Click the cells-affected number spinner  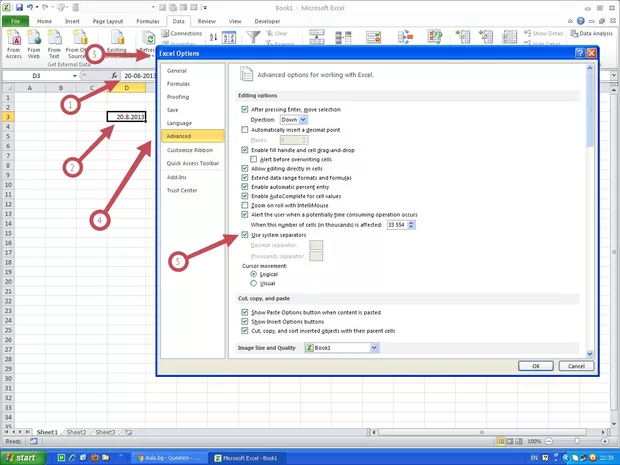click(411, 225)
